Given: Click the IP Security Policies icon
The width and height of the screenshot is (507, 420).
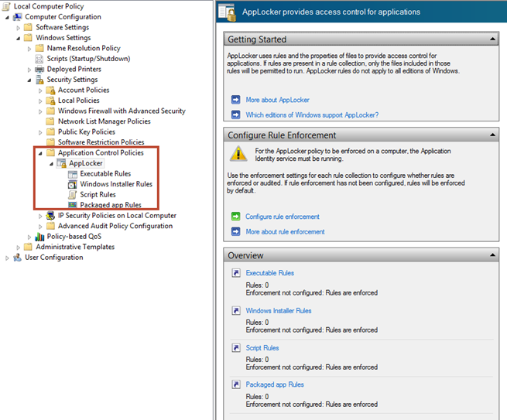Looking at the screenshot, I should (50, 216).
